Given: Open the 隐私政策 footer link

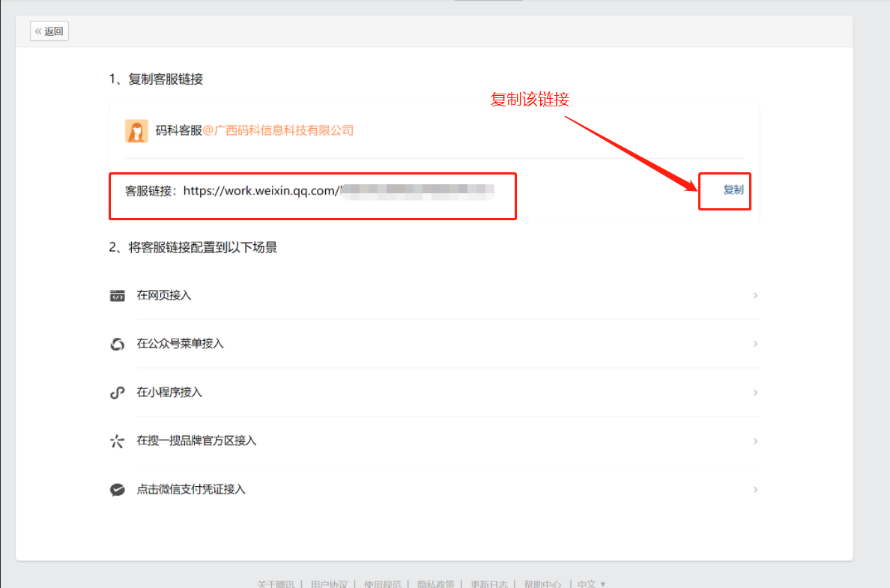Looking at the screenshot, I should [x=436, y=584].
